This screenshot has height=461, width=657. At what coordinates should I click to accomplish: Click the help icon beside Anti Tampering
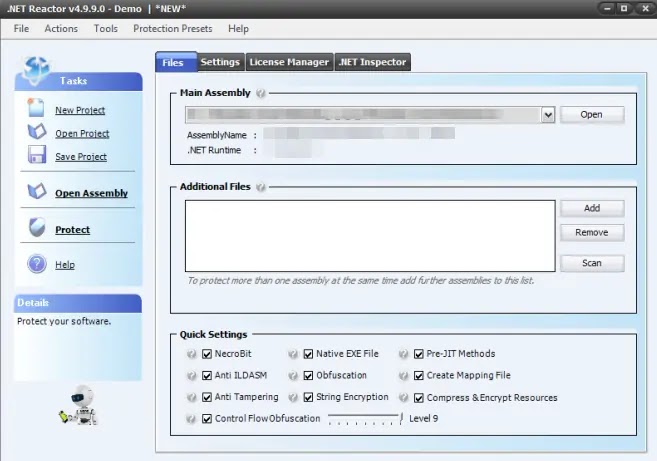[x=191, y=397]
